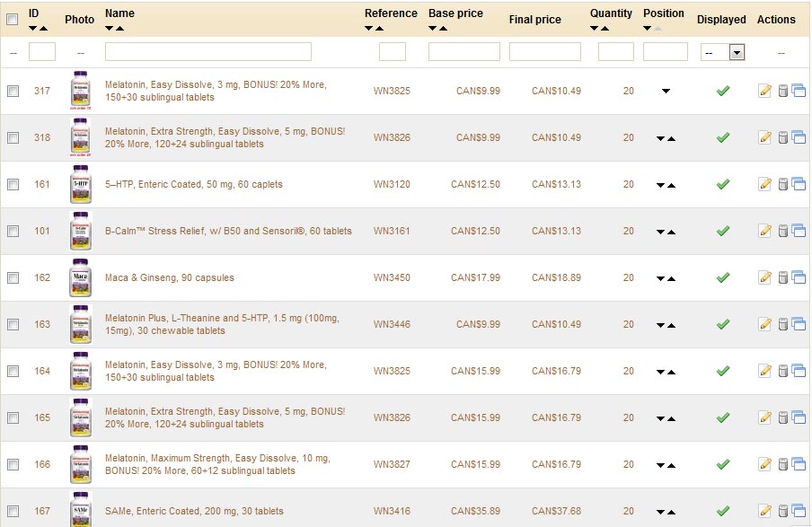This screenshot has width=812, height=527.
Task: Mark checkbox for product 167
Action: (13, 512)
